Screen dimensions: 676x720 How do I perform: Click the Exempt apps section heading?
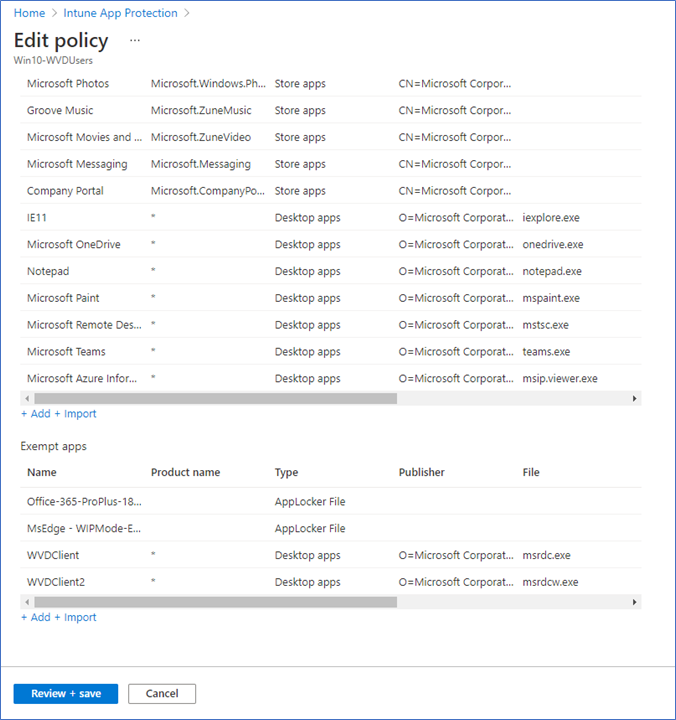53,446
